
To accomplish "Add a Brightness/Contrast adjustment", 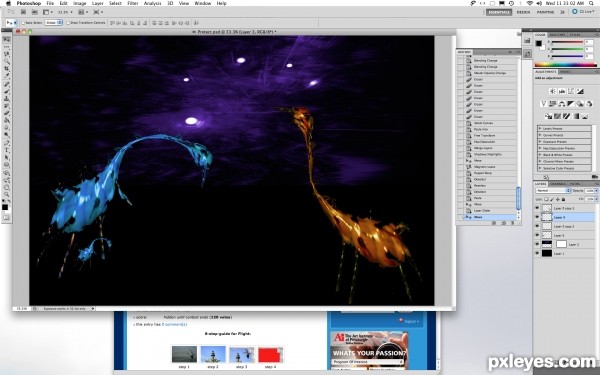I will tap(553, 91).
